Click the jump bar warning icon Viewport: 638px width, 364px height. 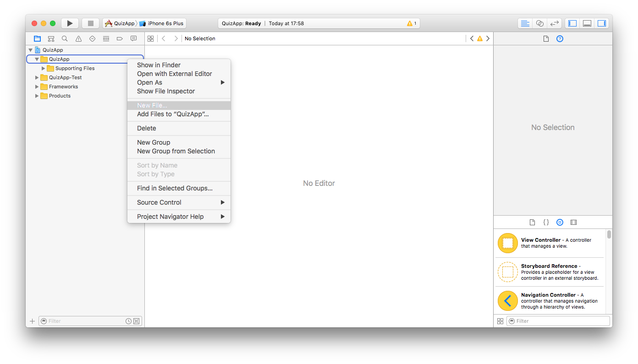point(480,38)
